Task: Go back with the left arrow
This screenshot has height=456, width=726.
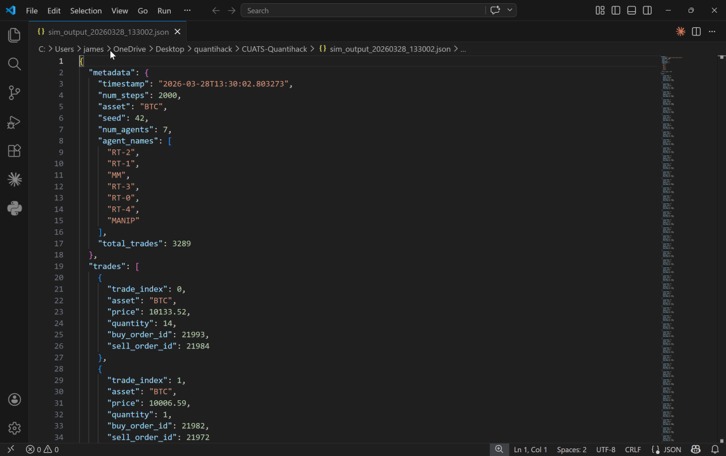Action: coord(216,10)
